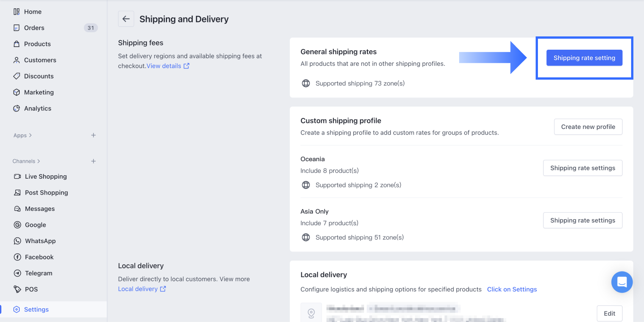
Task: Click the POS tag icon
Action: (x=17, y=289)
